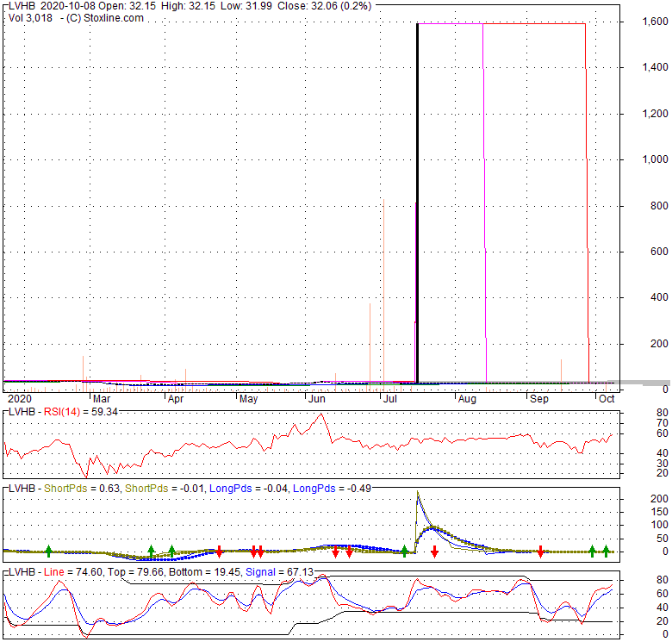Click the 800 price axis label
This screenshot has width=672, height=642.
click(659, 206)
